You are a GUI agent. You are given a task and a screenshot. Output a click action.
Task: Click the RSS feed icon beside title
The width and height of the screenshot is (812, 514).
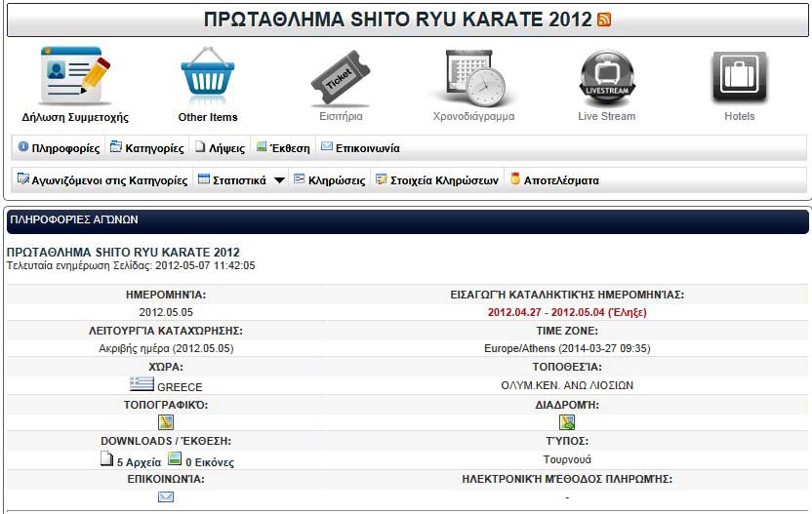[604, 20]
